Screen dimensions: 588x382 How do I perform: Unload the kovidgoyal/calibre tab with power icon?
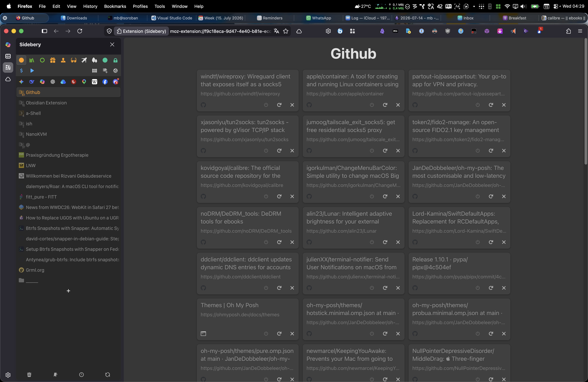tap(266, 196)
